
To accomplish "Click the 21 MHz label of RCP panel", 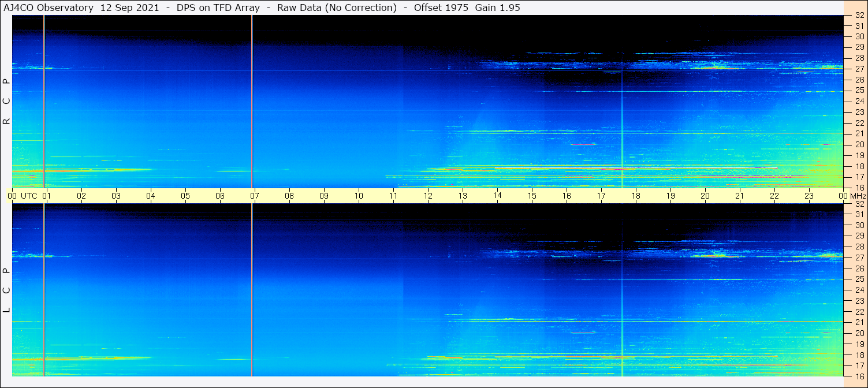I will (x=859, y=133).
